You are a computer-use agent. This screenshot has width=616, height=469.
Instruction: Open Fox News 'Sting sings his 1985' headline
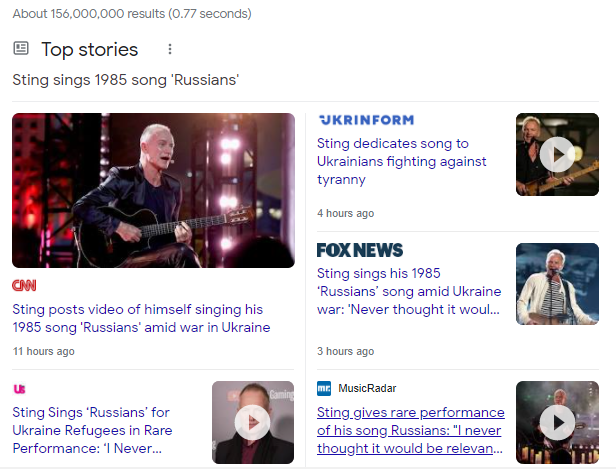407,291
